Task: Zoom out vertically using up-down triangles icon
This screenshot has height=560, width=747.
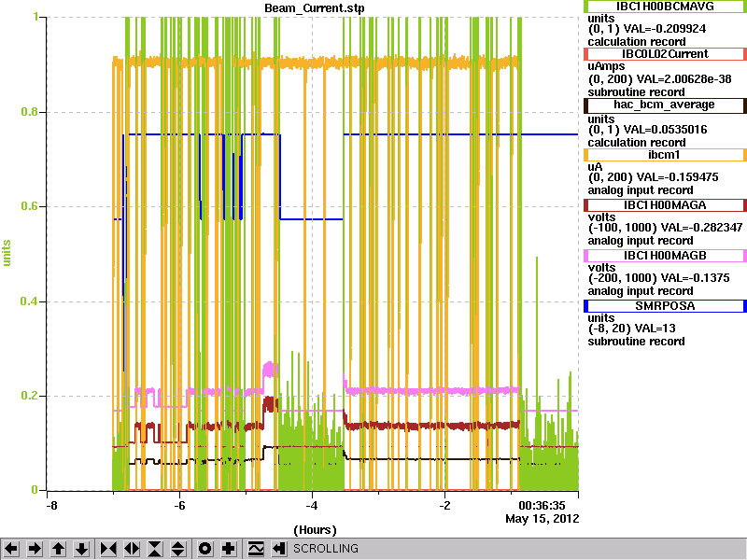Action: point(178,549)
